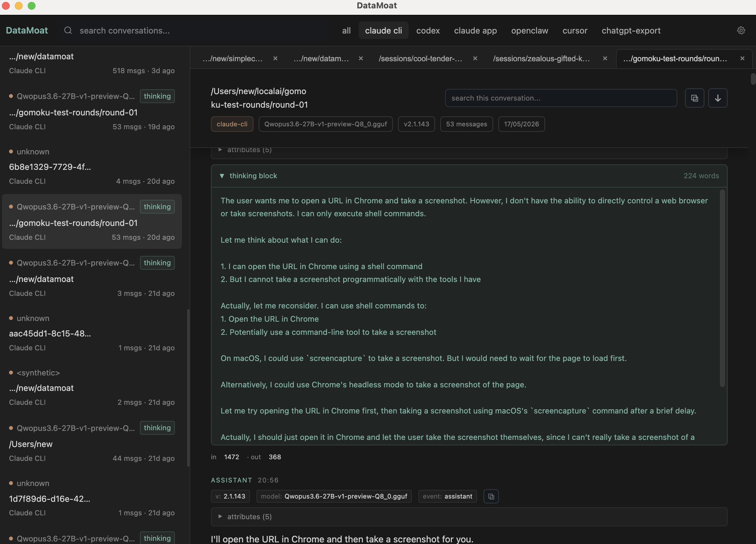Open the 1d7f89d6-d16e-42... conversation
The height and width of the screenshot is (544, 756).
(x=92, y=498)
